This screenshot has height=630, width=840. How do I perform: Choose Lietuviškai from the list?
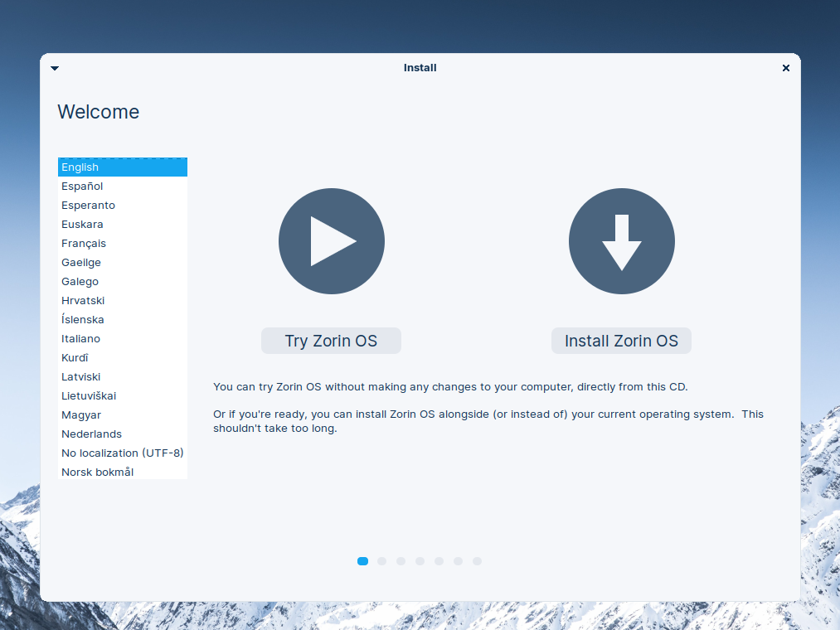[x=123, y=396]
